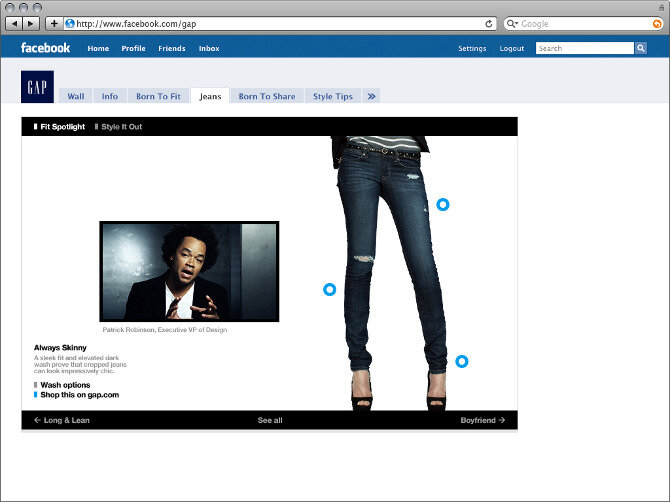Click the facebook logo

(x=45, y=47)
